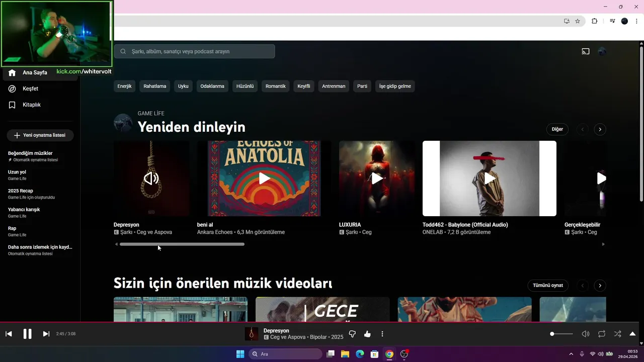
Task: Open the GECE recommended video thumbnail
Action: click(x=323, y=309)
